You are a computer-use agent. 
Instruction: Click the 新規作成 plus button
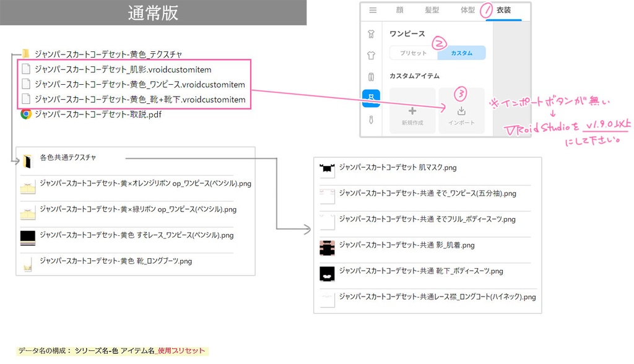(x=412, y=111)
